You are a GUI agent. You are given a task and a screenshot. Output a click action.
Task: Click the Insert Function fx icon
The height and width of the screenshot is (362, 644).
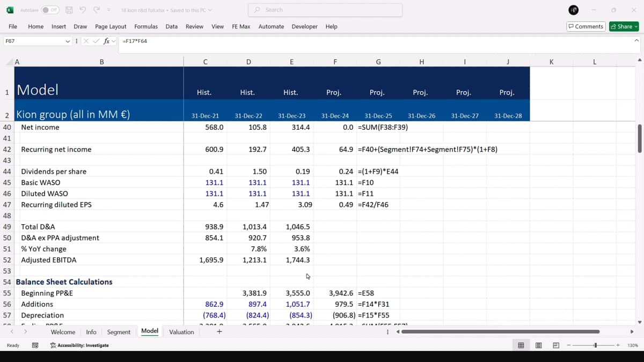click(x=106, y=41)
